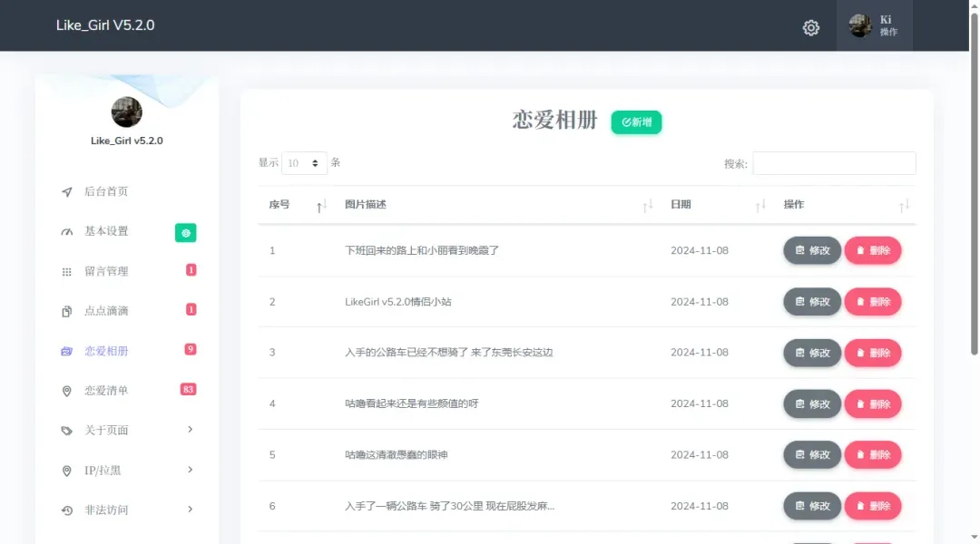This screenshot has height=544, width=980.
Task: Sort the table by 日期 column
Action: click(x=760, y=206)
